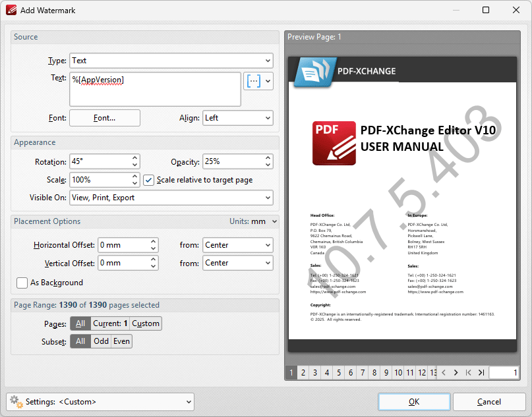Maximize the Add Watermark window
Screen dimensions: 532x417
[486, 10]
